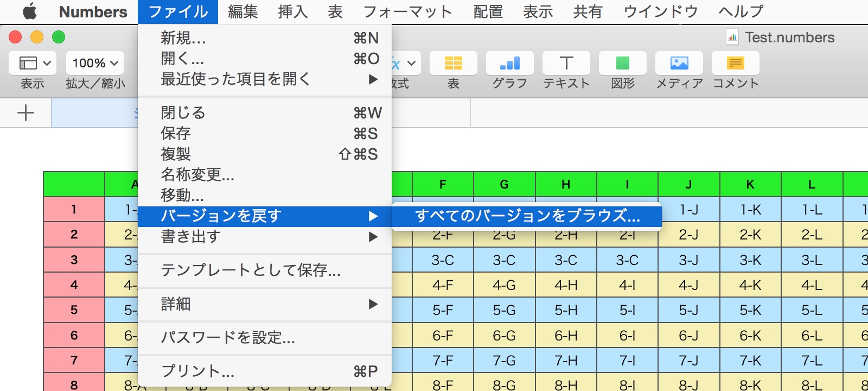The image size is (868, 391).
Task: Click the ファイル menu title
Action: 178,11
